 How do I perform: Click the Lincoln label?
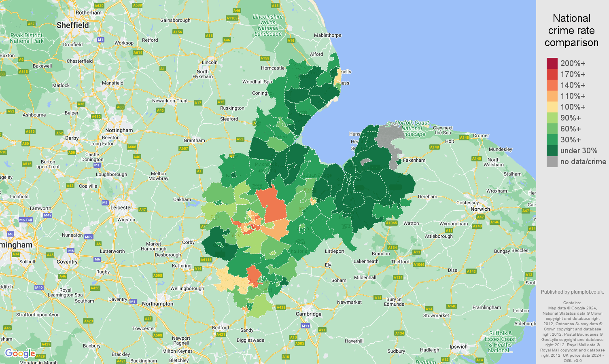[210, 62]
